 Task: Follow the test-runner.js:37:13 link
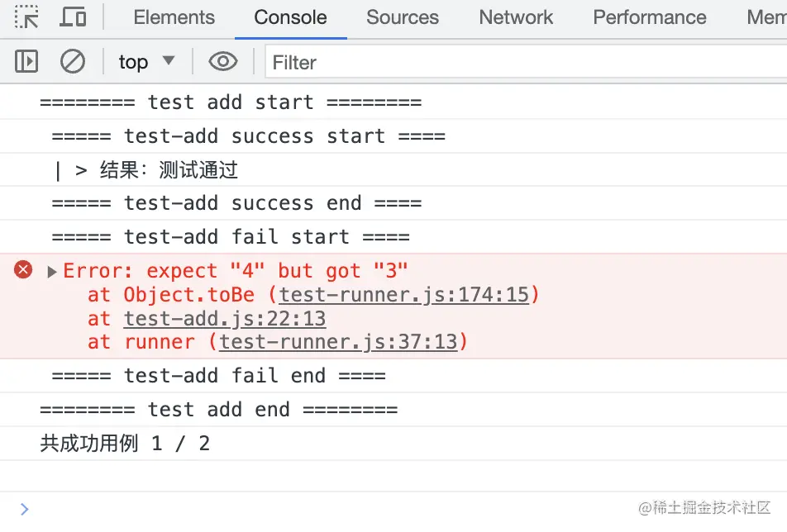338,341
